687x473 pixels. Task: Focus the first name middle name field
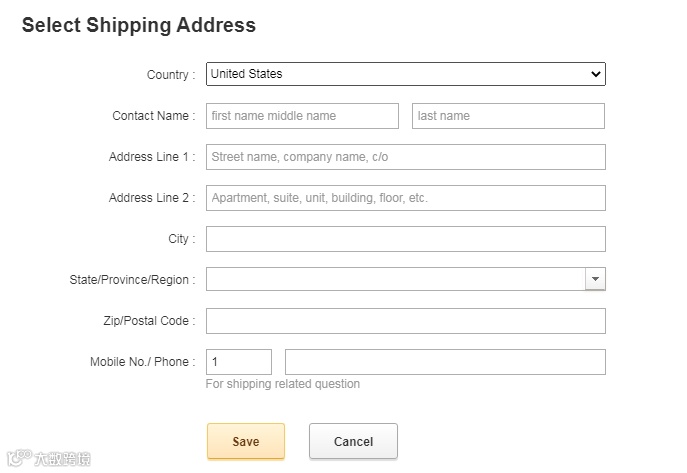pos(302,116)
